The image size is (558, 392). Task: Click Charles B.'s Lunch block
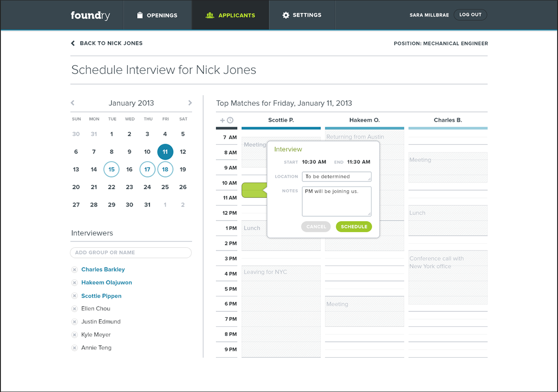point(447,221)
